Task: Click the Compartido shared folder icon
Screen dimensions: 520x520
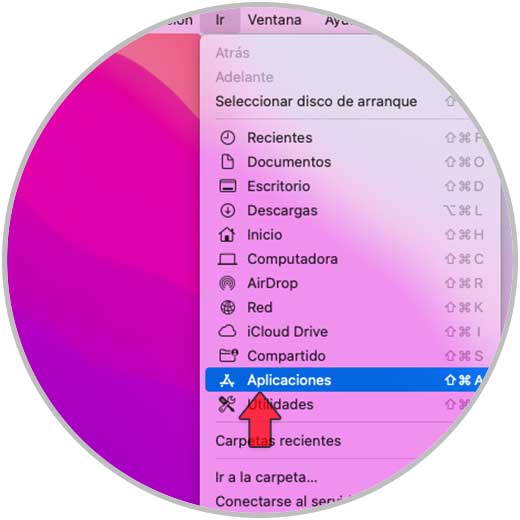Action: (228, 355)
